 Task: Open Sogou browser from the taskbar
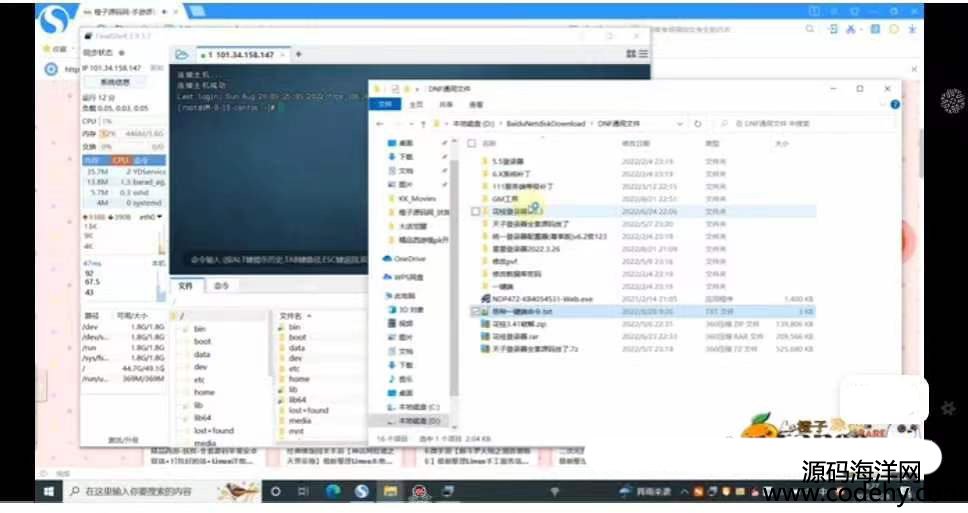pyautogui.click(x=362, y=491)
